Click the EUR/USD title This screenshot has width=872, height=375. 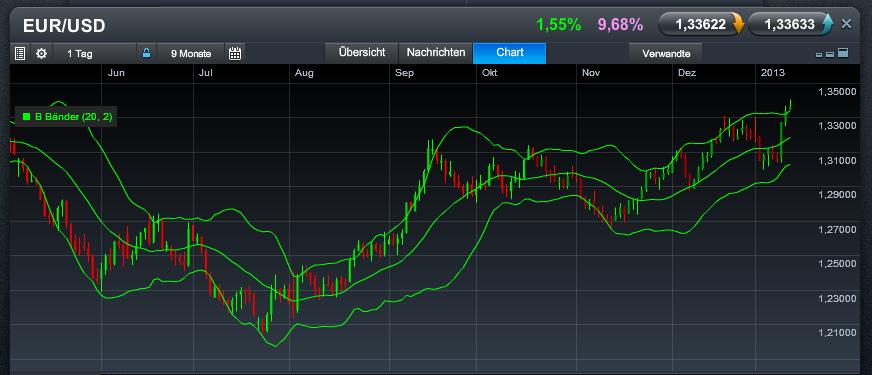63,26
